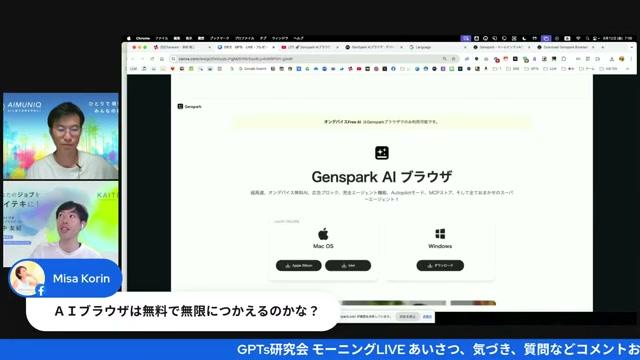Reload the current page
The height and width of the screenshot is (360, 640).
coord(152,59)
